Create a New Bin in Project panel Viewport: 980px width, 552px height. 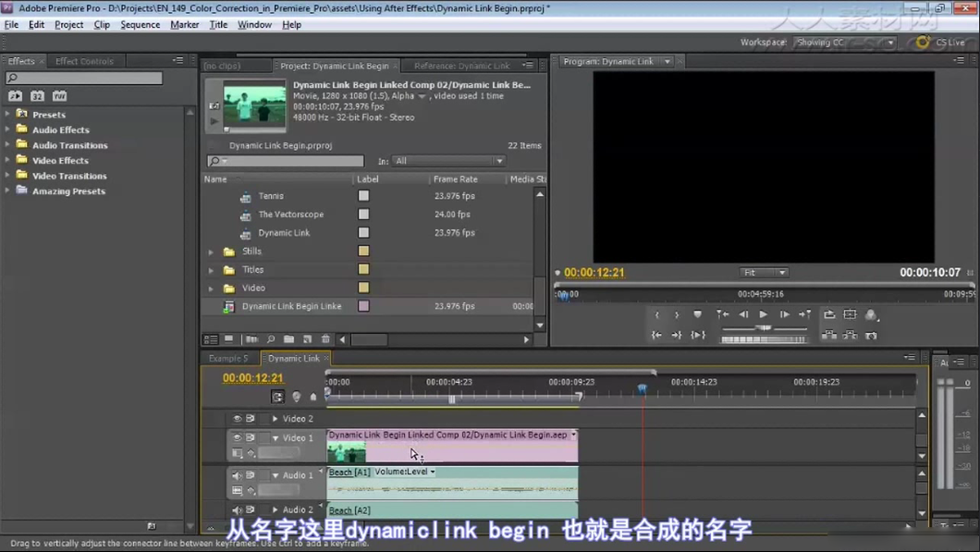[x=288, y=339]
